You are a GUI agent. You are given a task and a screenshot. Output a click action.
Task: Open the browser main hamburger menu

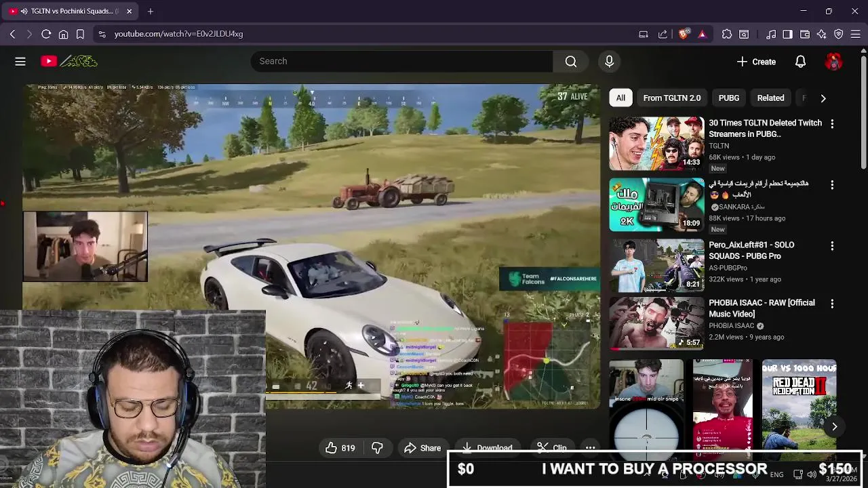click(x=856, y=34)
